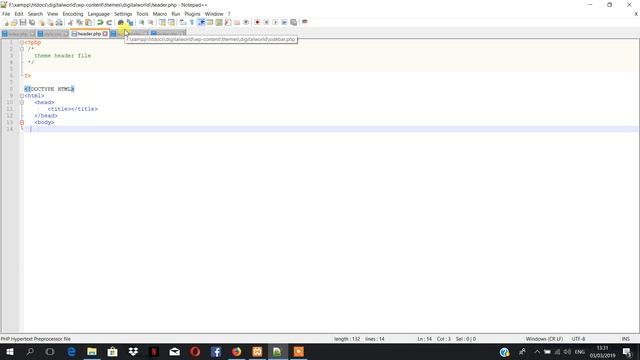Image resolution: width=640 pixels, height=360 pixels.
Task: Open the Macro menu
Action: [x=160, y=14]
